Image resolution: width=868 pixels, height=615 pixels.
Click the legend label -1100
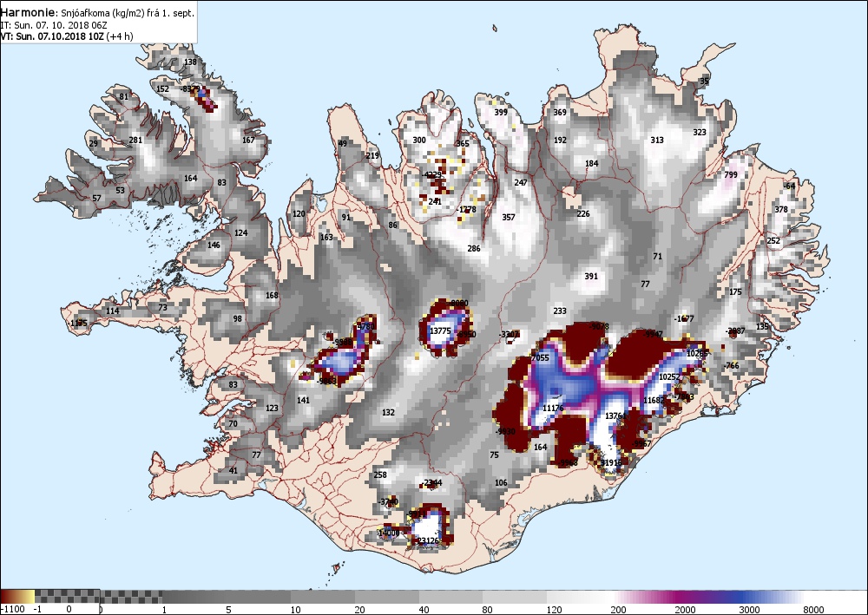point(13,610)
